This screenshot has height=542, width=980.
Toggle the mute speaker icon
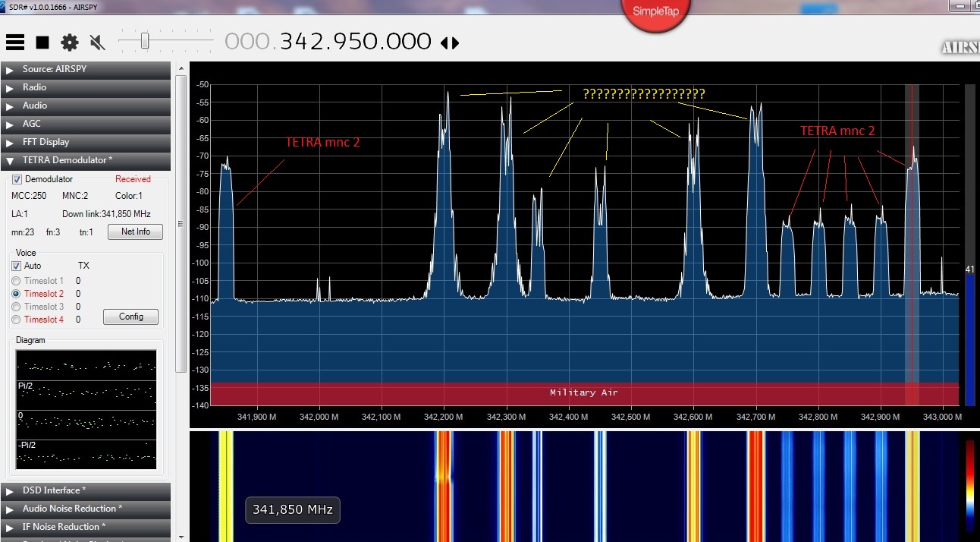97,43
